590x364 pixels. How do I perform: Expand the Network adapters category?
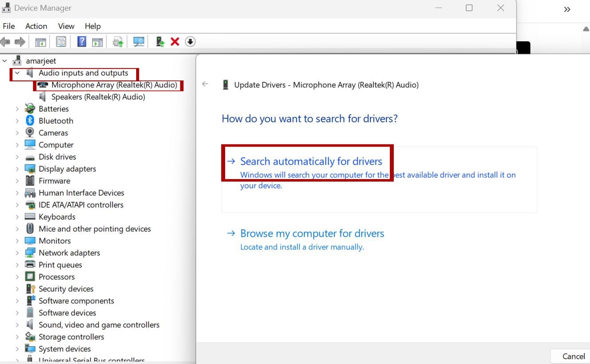(x=17, y=252)
